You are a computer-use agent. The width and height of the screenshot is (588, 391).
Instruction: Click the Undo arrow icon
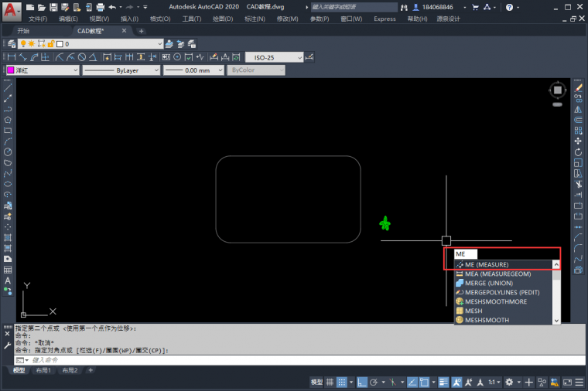(x=112, y=7)
